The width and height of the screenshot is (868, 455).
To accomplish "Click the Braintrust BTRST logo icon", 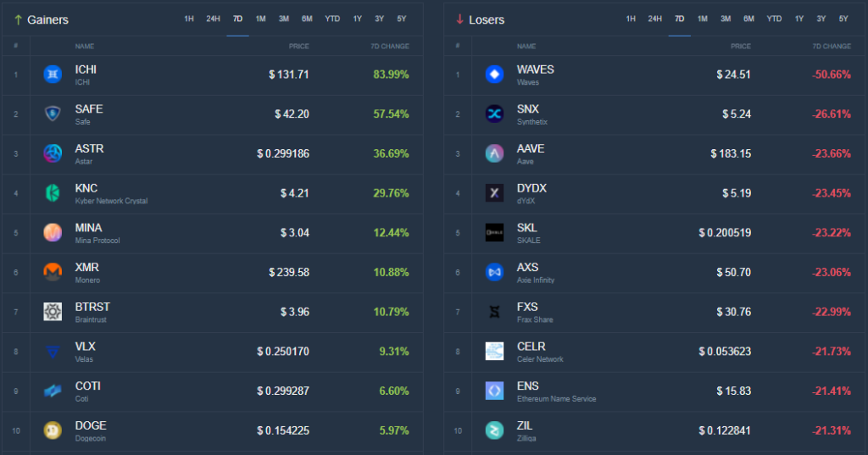I will (x=53, y=312).
